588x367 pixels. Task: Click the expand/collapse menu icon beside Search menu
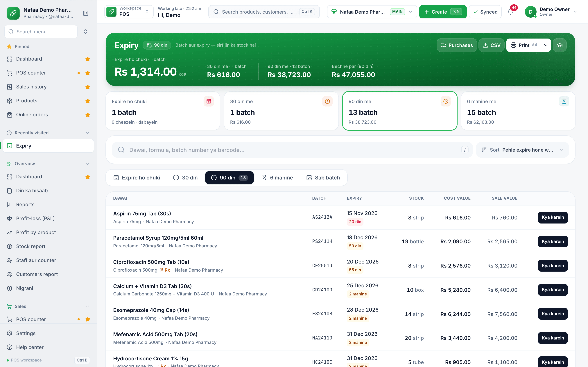pos(85,32)
